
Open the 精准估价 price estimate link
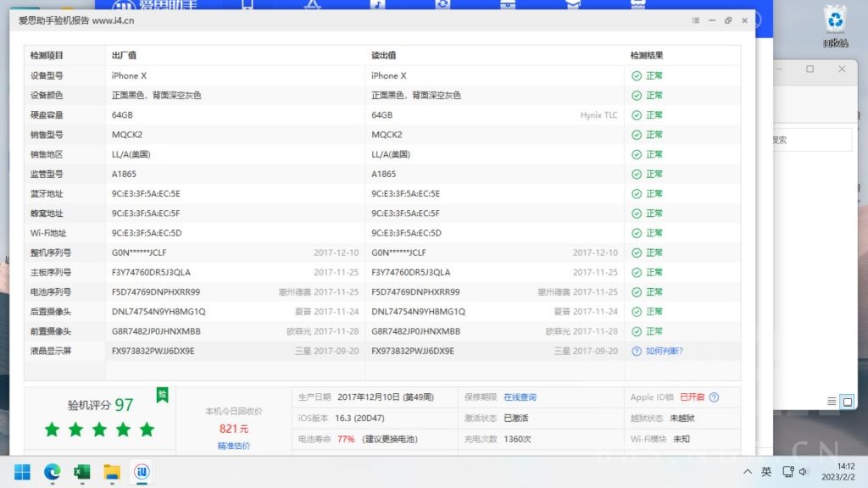(x=236, y=444)
